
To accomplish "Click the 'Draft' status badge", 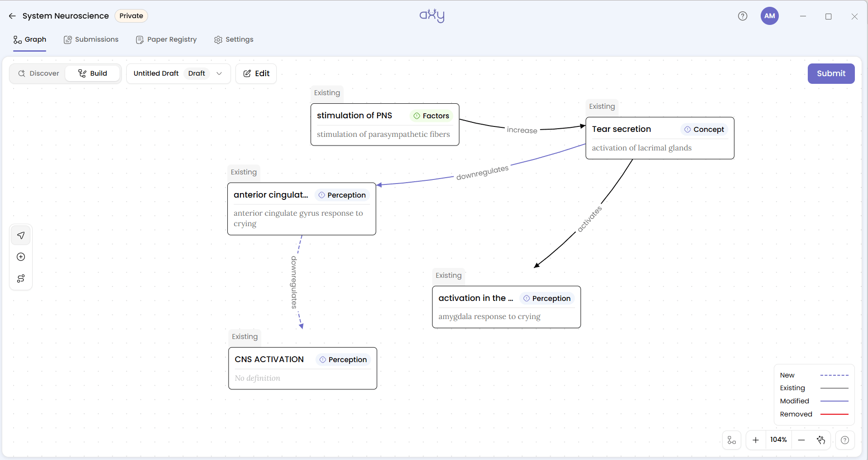I will tap(197, 73).
